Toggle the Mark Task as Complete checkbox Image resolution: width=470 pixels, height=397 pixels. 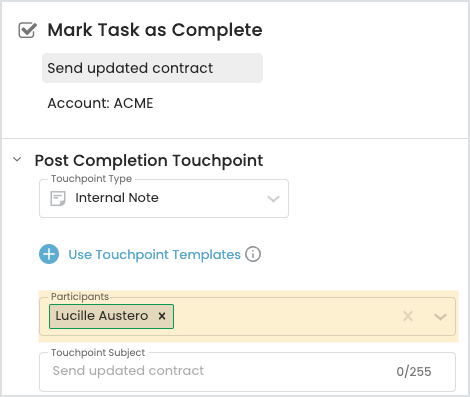point(27,30)
